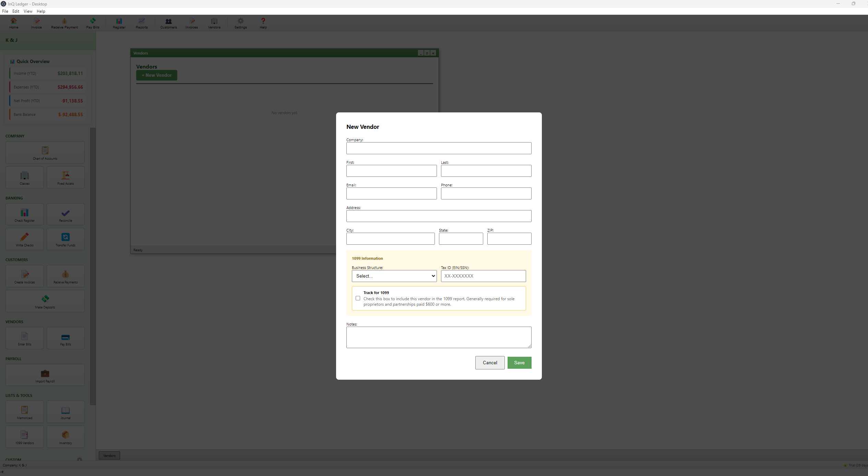Image resolution: width=868 pixels, height=476 pixels.
Task: Open 1099 Vendors in the sidebar
Action: tap(25, 437)
